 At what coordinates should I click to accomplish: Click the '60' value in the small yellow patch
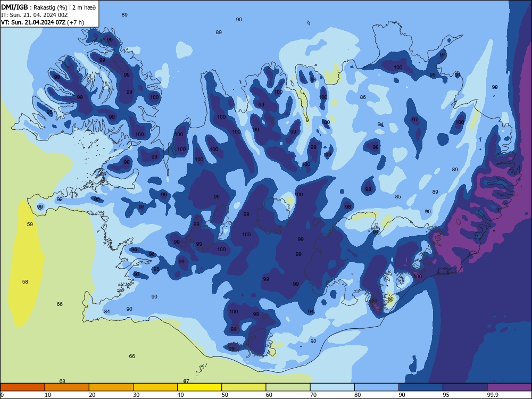pos(390,299)
